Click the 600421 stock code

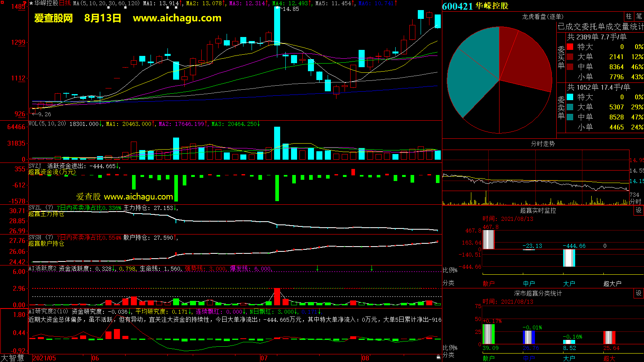point(457,6)
